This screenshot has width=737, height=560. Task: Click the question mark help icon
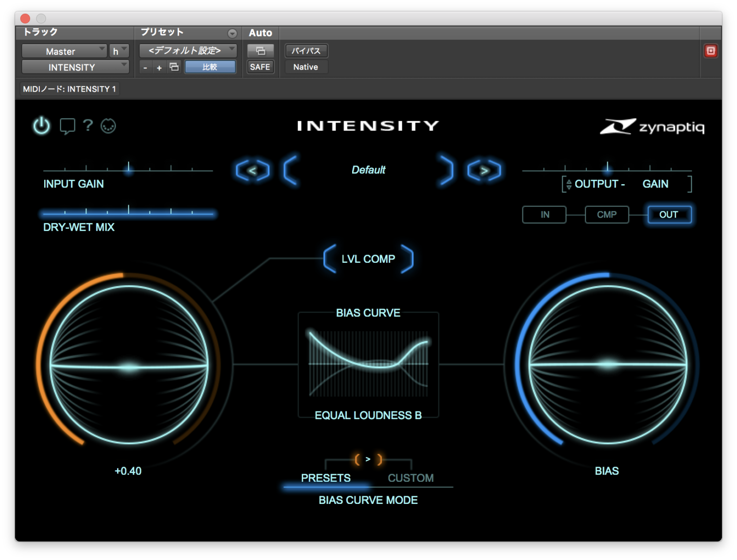pos(87,126)
